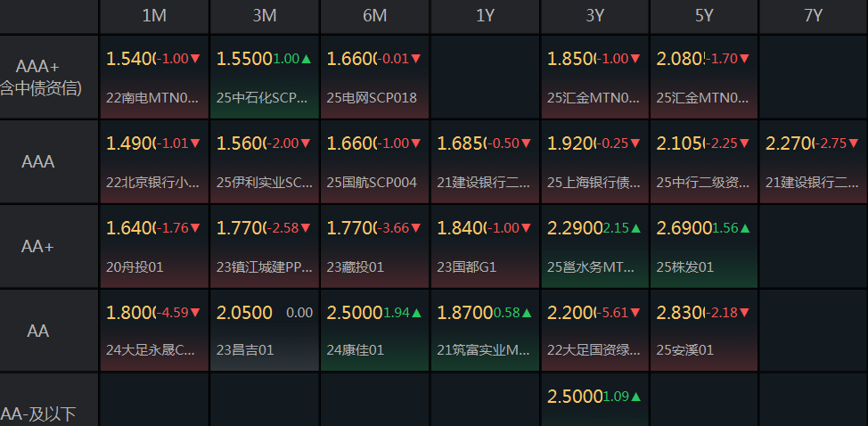Click the 2.2900 yield for 25邕水务MT
Screen dimensions: 868x426
click(x=574, y=228)
